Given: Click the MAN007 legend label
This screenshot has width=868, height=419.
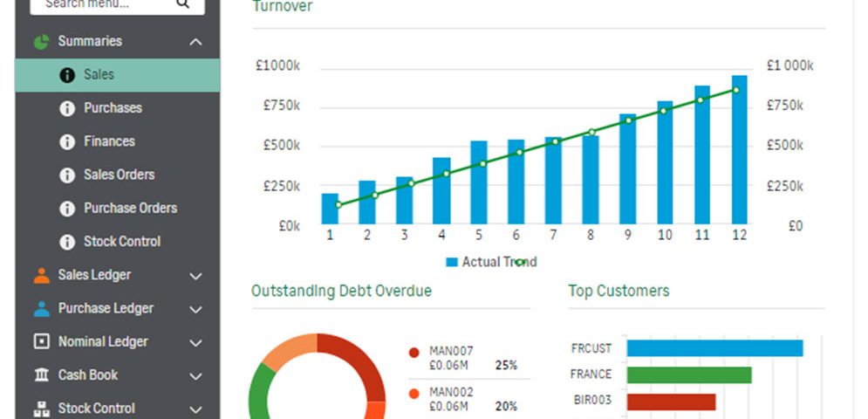Looking at the screenshot, I should 451,351.
